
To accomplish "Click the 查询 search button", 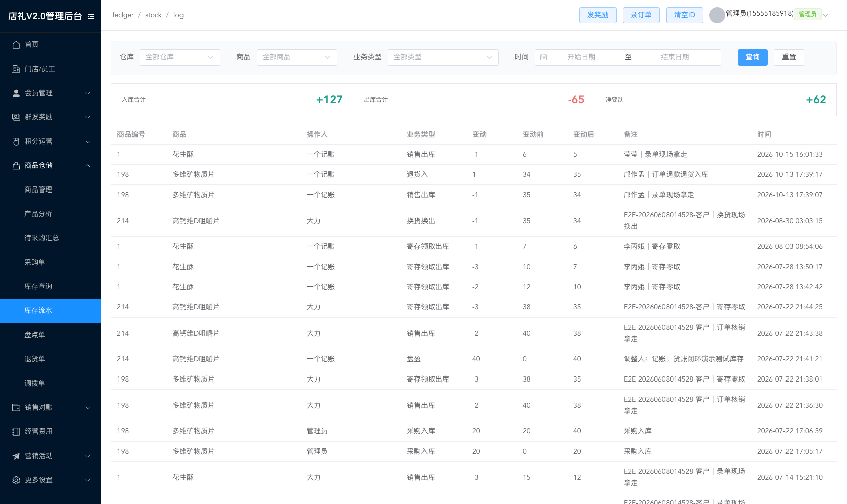I will pos(753,57).
